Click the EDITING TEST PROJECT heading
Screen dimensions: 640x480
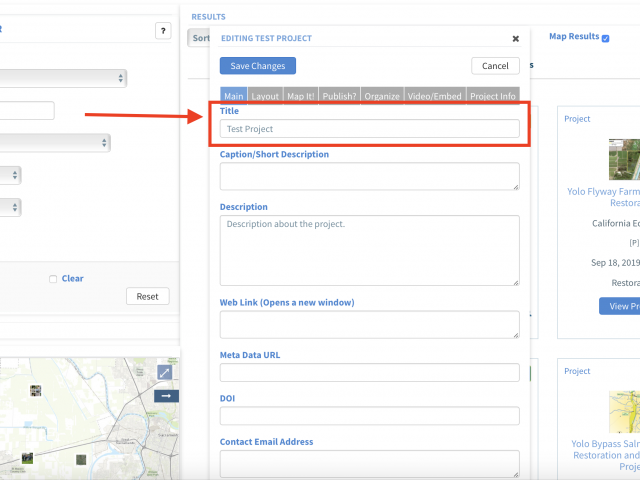[x=266, y=38]
